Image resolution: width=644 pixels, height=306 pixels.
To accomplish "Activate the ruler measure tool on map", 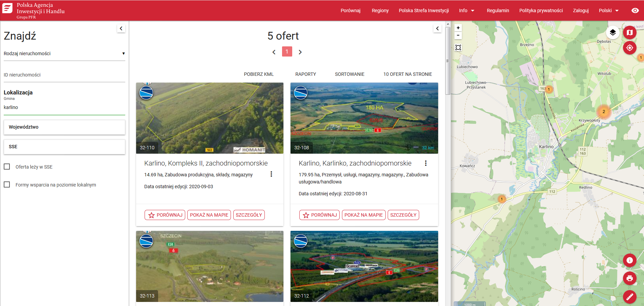I will tap(629, 297).
